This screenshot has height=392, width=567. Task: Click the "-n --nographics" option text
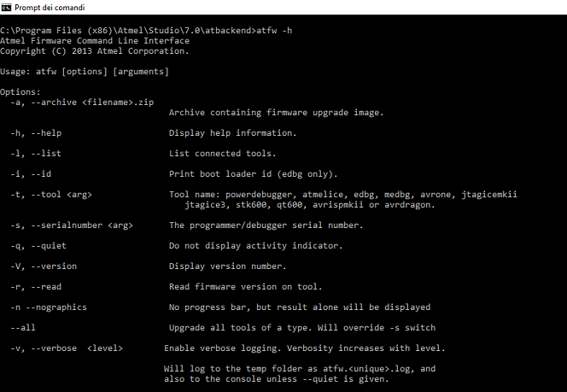[49, 307]
